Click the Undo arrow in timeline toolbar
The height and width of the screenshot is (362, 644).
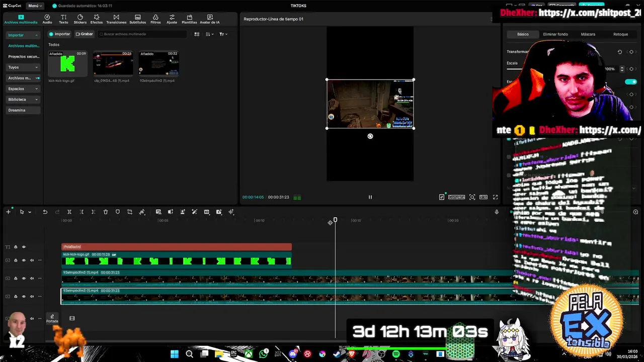[x=45, y=212]
